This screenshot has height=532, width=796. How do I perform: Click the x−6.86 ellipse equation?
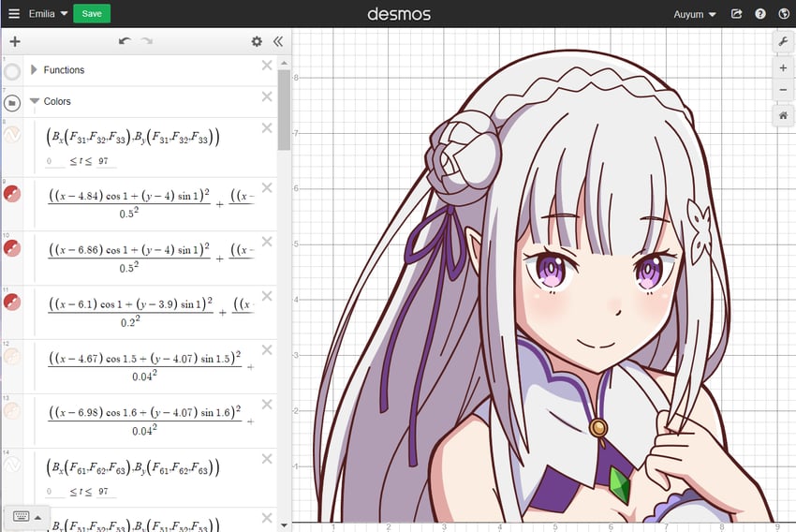pyautogui.click(x=151, y=258)
